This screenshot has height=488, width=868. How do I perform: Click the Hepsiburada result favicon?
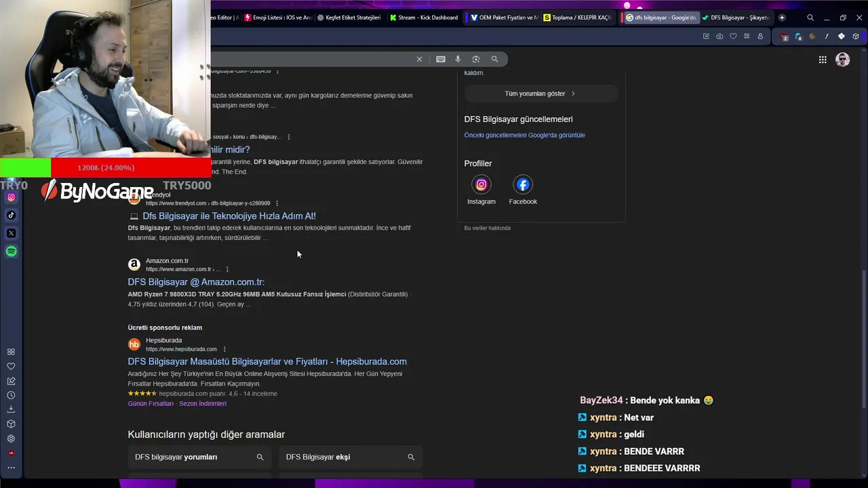point(134,344)
